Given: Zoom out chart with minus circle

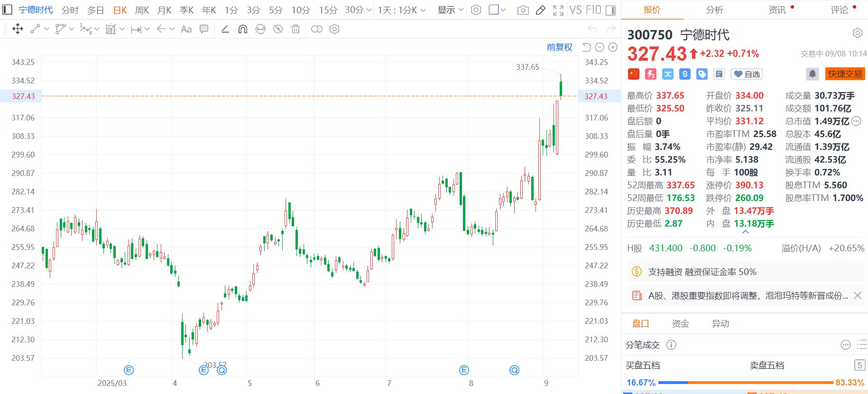Looking at the screenshot, I should (600, 47).
